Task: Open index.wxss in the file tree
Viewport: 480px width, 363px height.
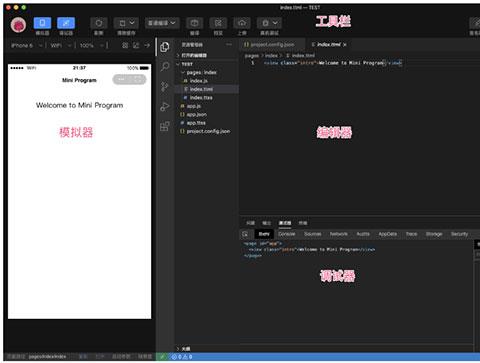Action: [207, 98]
